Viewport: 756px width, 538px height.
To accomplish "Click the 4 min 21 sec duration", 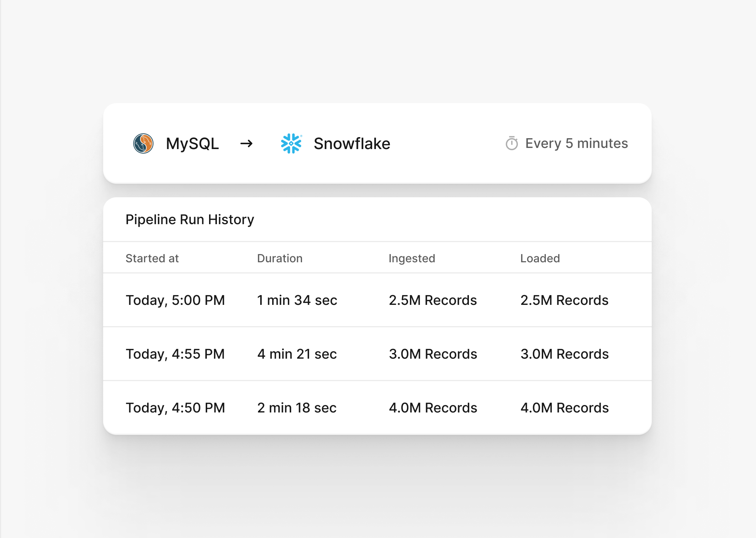I will click(x=297, y=354).
